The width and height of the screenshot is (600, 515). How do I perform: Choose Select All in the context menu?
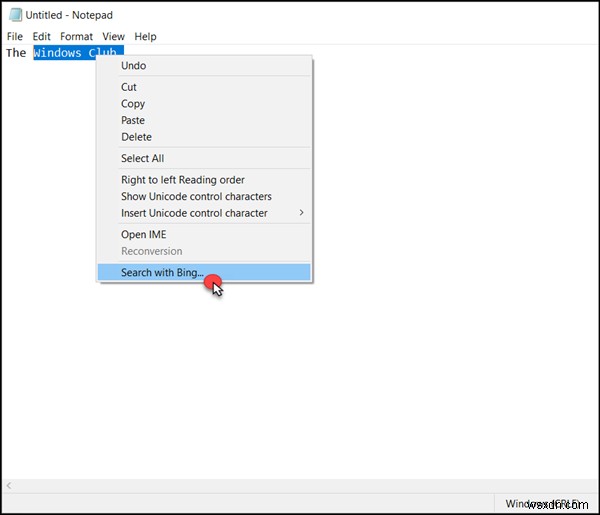tap(204, 158)
